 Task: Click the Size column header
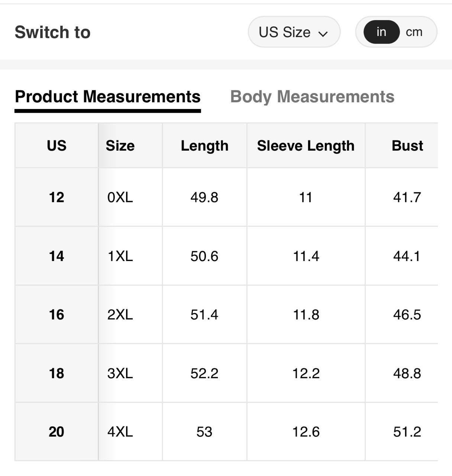120,145
